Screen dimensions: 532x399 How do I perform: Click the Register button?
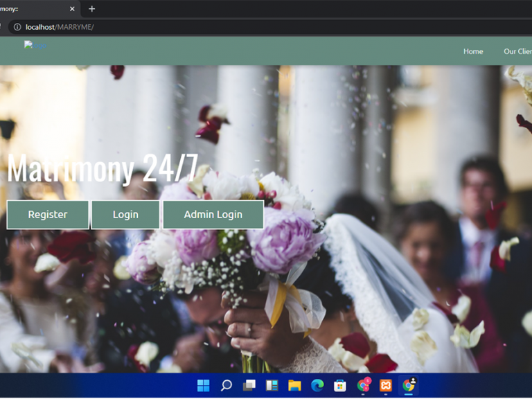48,215
